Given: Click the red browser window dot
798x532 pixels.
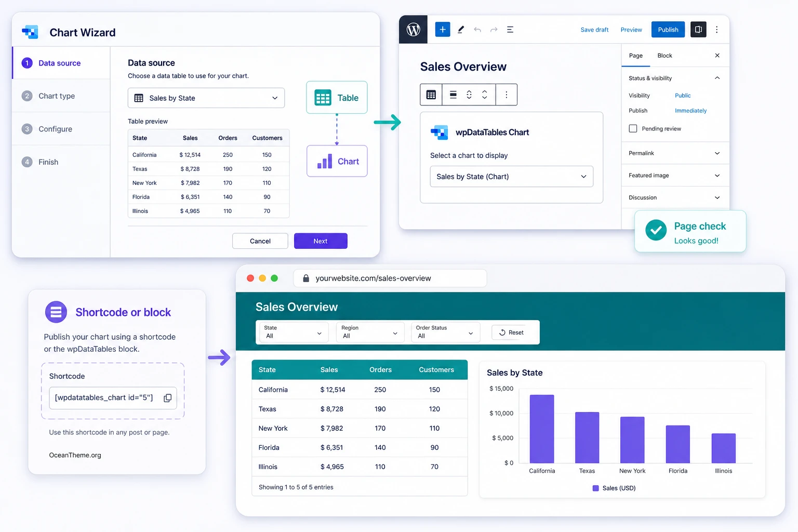Looking at the screenshot, I should click(x=250, y=278).
